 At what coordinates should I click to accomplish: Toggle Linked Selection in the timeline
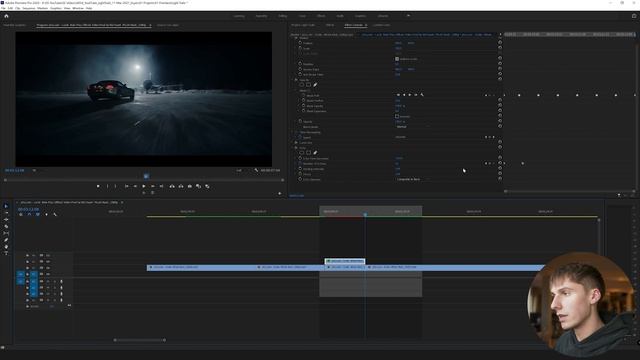[x=38, y=214]
